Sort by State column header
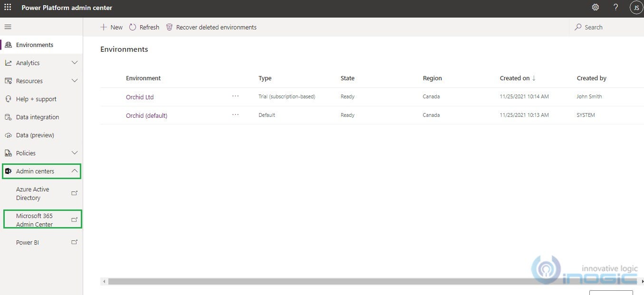 347,78
